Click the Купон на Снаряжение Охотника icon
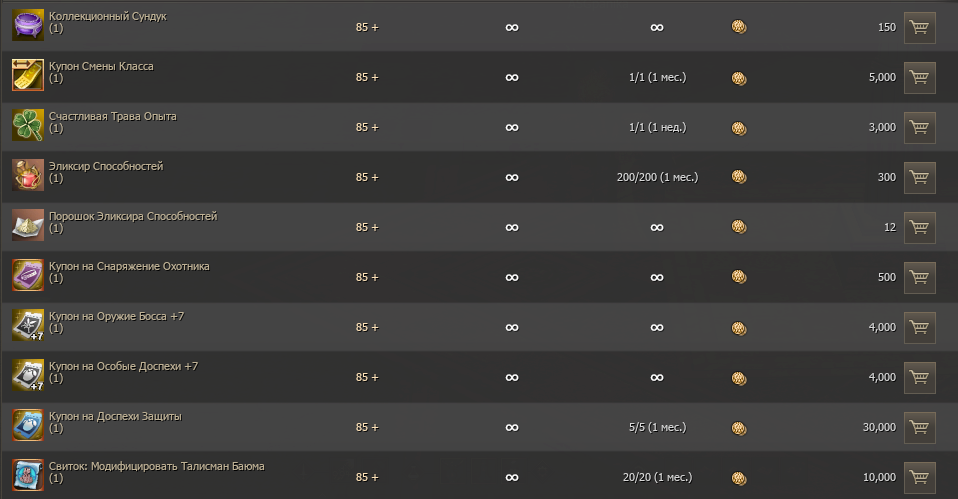Image resolution: width=958 pixels, height=499 pixels. pos(27,276)
